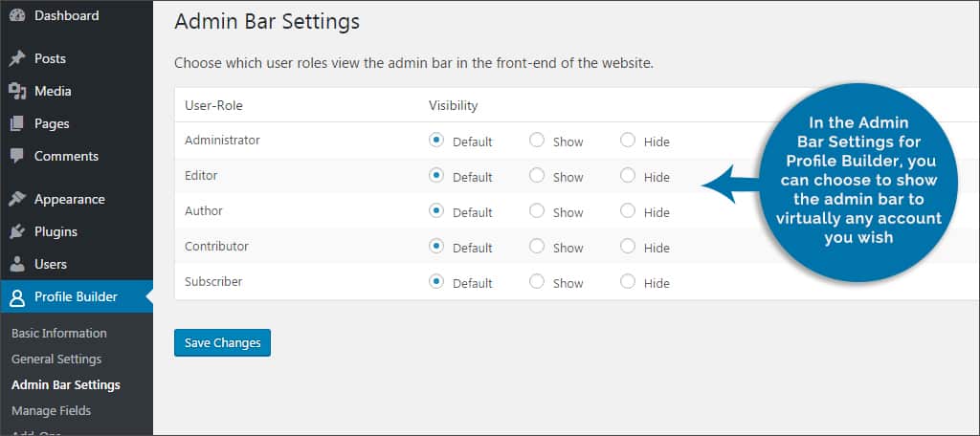
Task: Select Default for Subscriber role
Action: pos(436,282)
